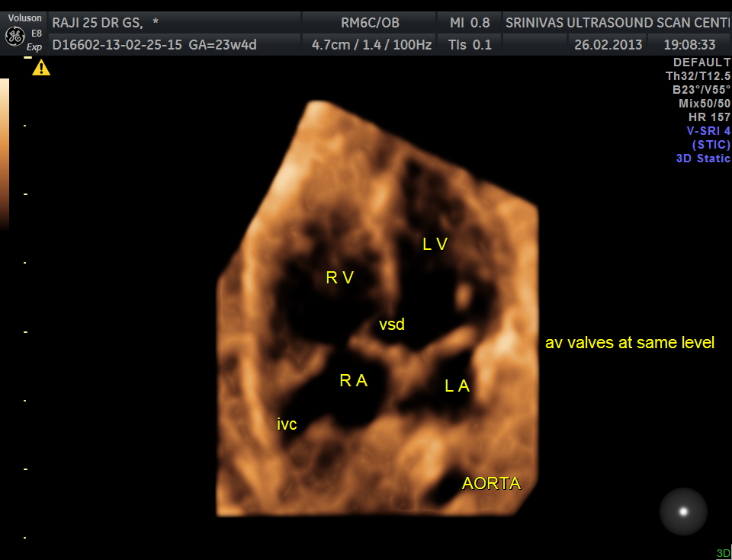
Task: Click the green 3D indicator in corner
Action: coord(723,553)
